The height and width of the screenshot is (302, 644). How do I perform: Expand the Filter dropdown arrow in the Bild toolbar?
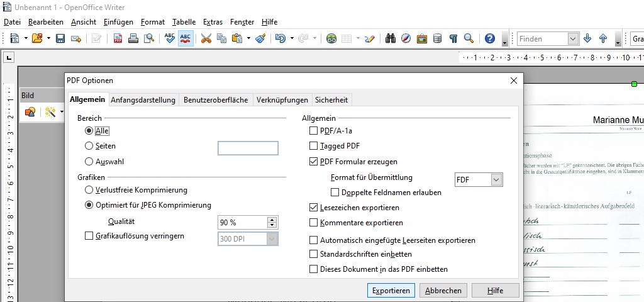[62, 111]
